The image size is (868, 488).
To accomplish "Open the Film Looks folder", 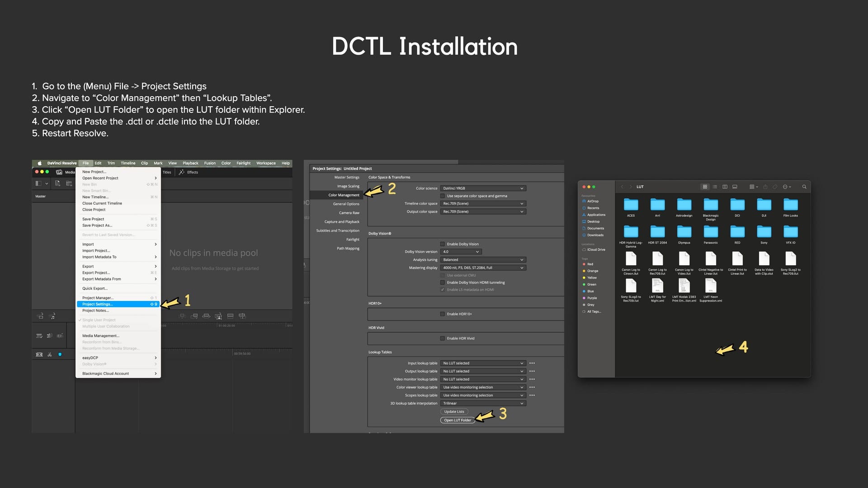I will [790, 205].
